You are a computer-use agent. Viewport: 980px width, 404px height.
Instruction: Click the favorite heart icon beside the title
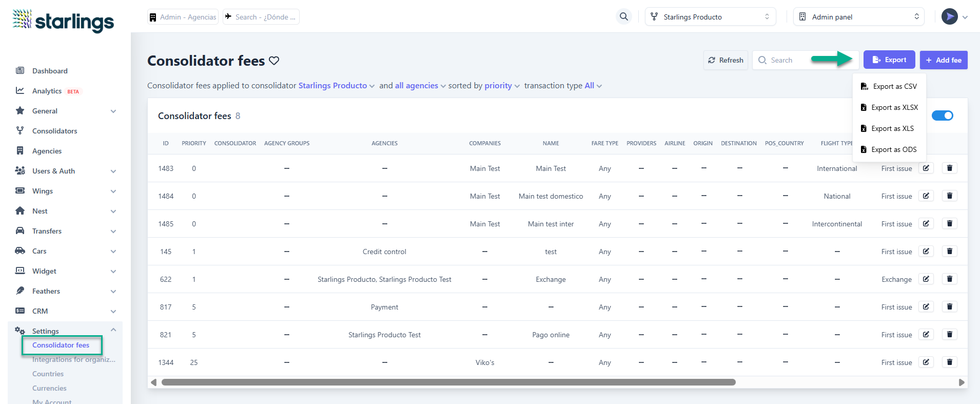pyautogui.click(x=275, y=61)
